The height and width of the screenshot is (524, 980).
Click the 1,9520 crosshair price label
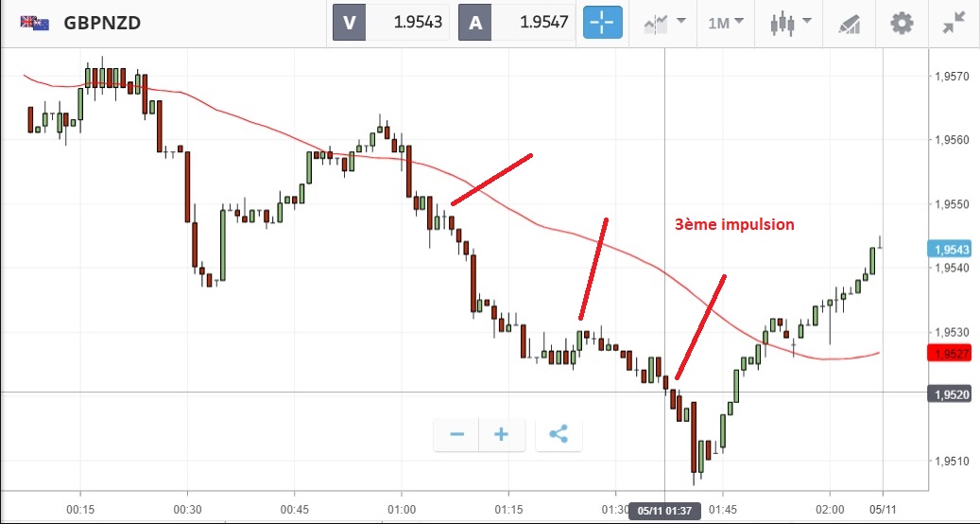949,393
